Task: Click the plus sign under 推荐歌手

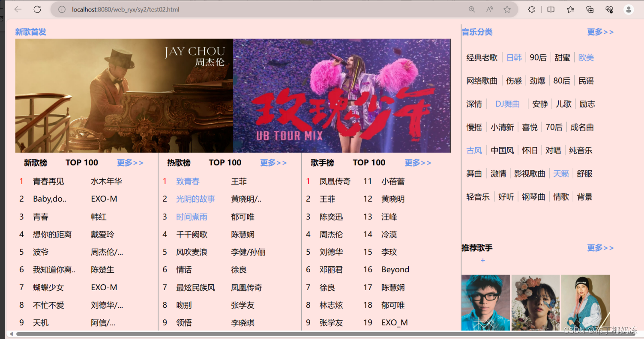Action: [x=483, y=260]
